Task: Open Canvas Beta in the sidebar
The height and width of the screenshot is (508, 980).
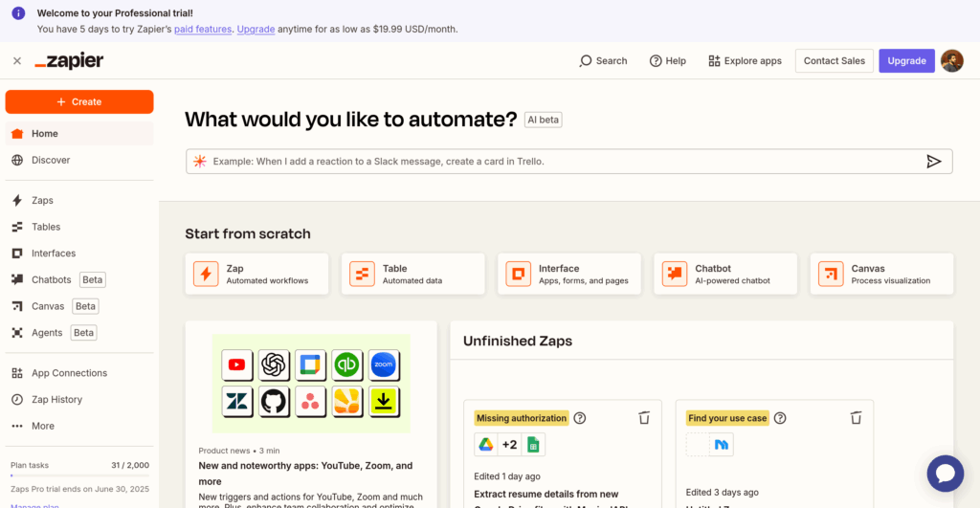Action: click(x=79, y=306)
